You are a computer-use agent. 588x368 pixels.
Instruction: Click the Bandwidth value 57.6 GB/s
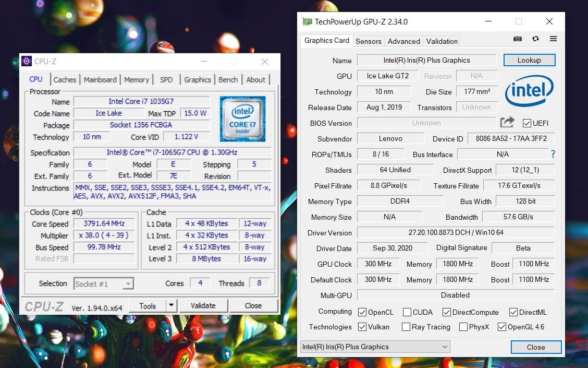pyautogui.click(x=518, y=217)
